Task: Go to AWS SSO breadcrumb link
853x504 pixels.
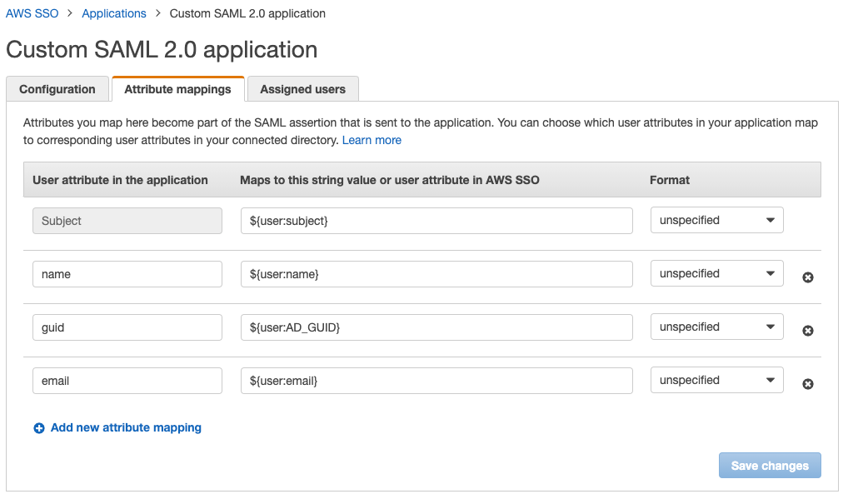Action: coord(32,13)
